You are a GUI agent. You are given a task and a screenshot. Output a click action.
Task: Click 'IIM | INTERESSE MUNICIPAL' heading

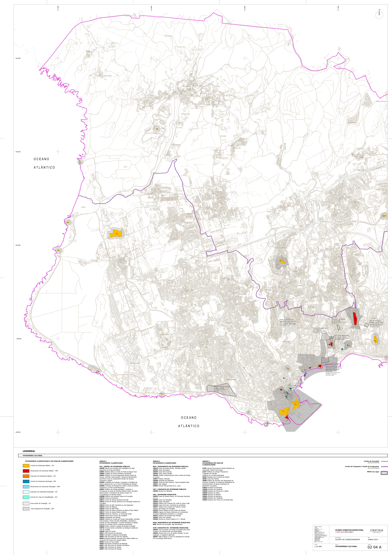tap(165, 495)
